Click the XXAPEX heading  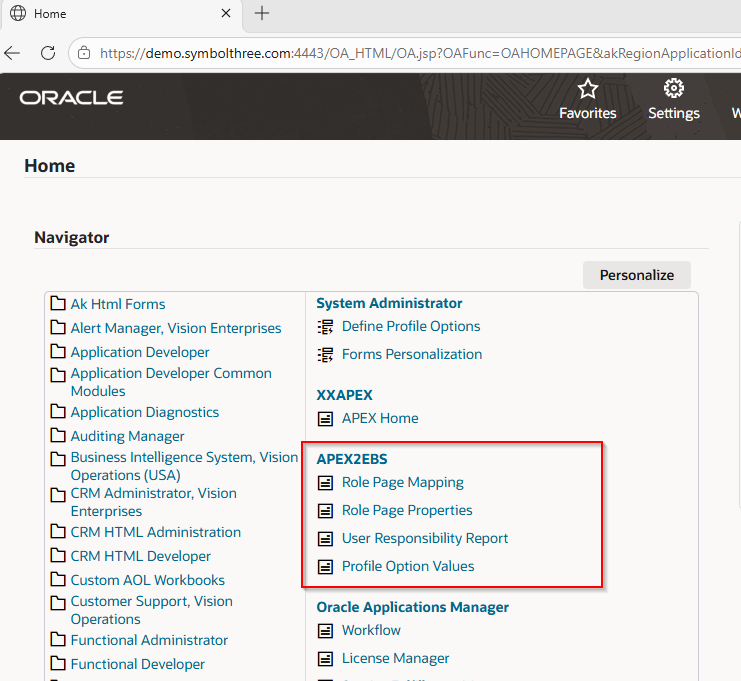pyautogui.click(x=344, y=395)
